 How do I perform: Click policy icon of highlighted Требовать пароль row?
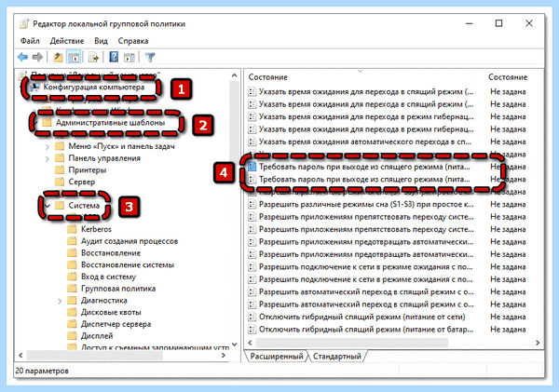(x=252, y=167)
